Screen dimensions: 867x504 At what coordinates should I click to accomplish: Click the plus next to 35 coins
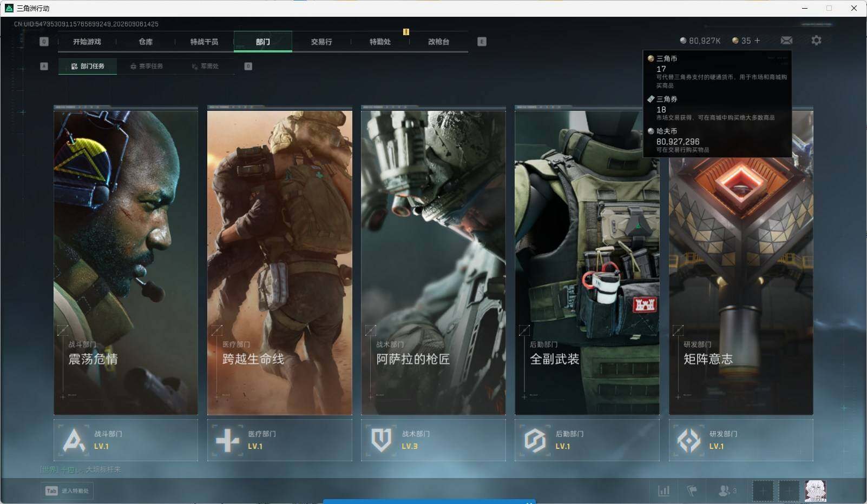[x=757, y=41]
